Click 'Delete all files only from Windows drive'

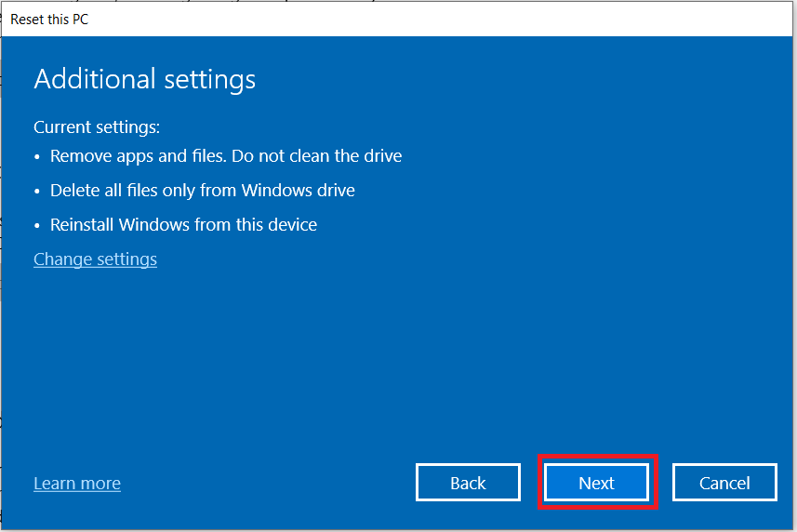click(203, 191)
